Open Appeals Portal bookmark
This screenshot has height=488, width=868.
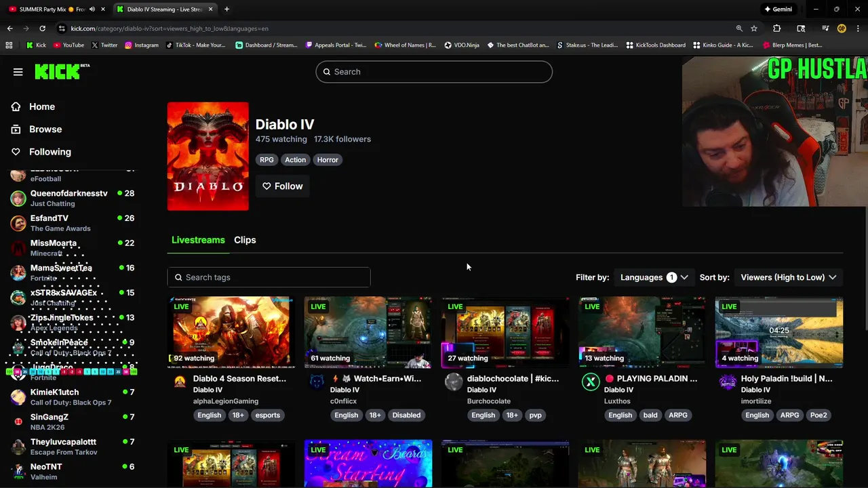[x=336, y=45]
